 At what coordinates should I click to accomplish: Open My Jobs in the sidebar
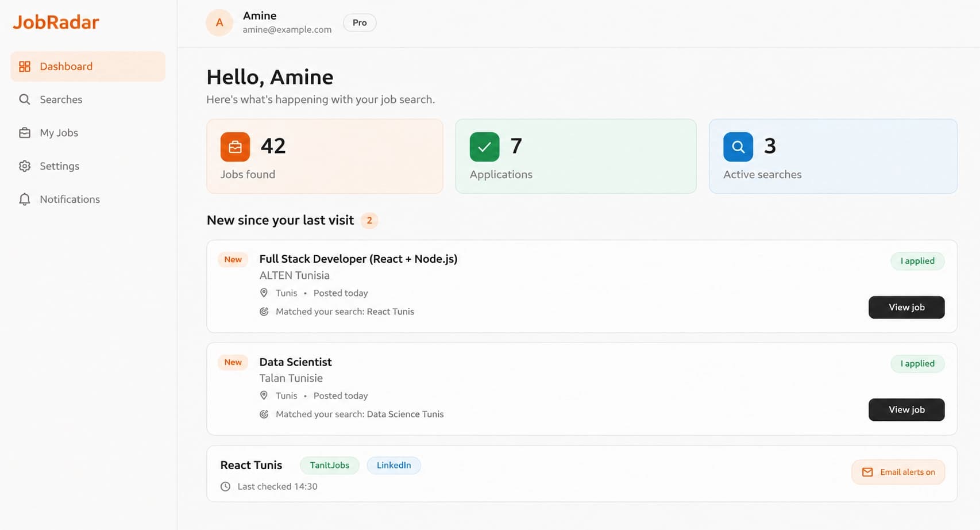88,133
